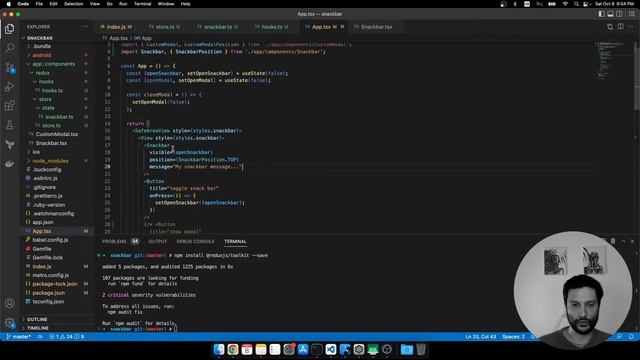
Task: Open the Customize Layout icon
Action: pos(631,14)
